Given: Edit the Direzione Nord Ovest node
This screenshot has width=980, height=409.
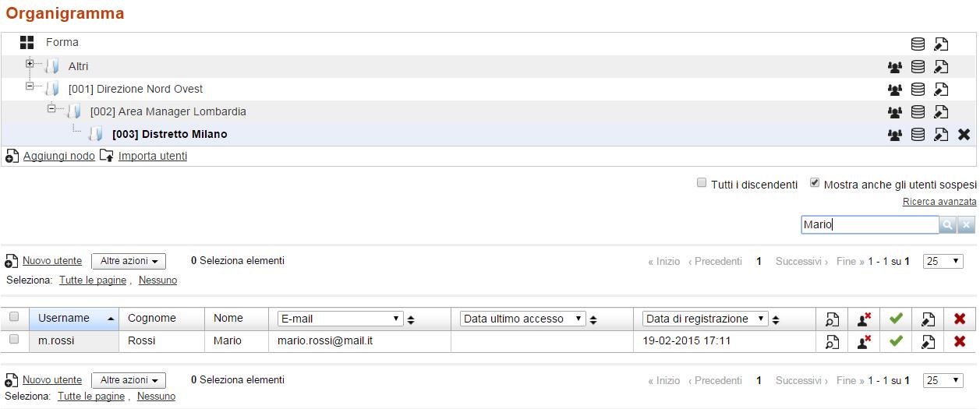Looking at the screenshot, I should (x=941, y=90).
